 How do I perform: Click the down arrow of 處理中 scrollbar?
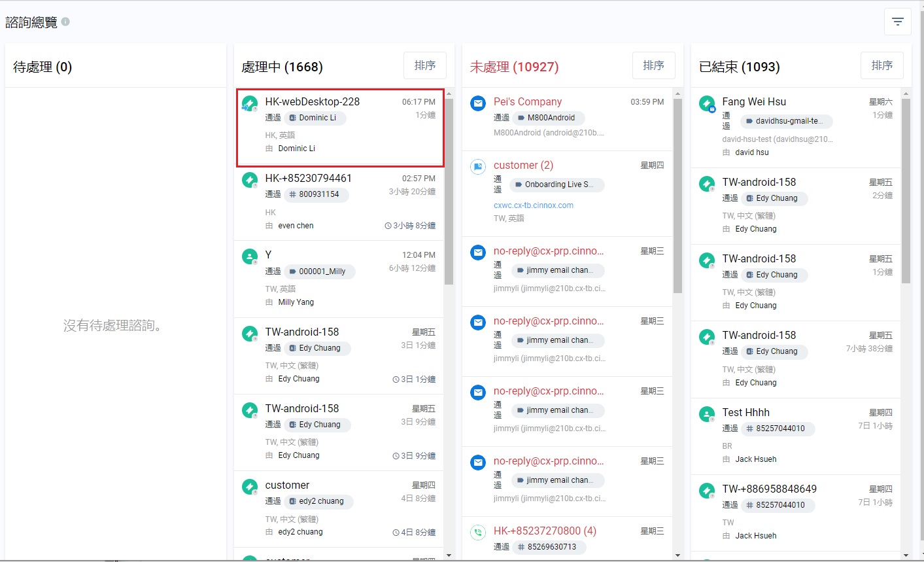coord(449,555)
